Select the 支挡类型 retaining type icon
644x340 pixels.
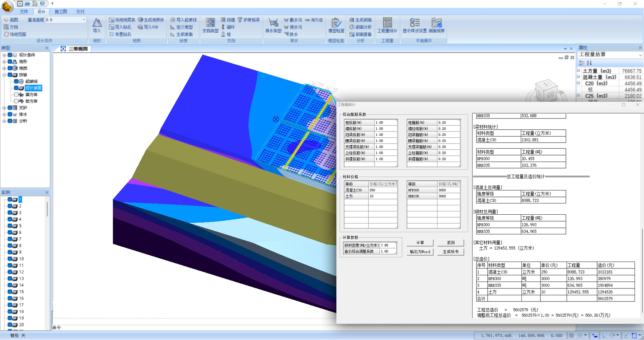point(210,26)
